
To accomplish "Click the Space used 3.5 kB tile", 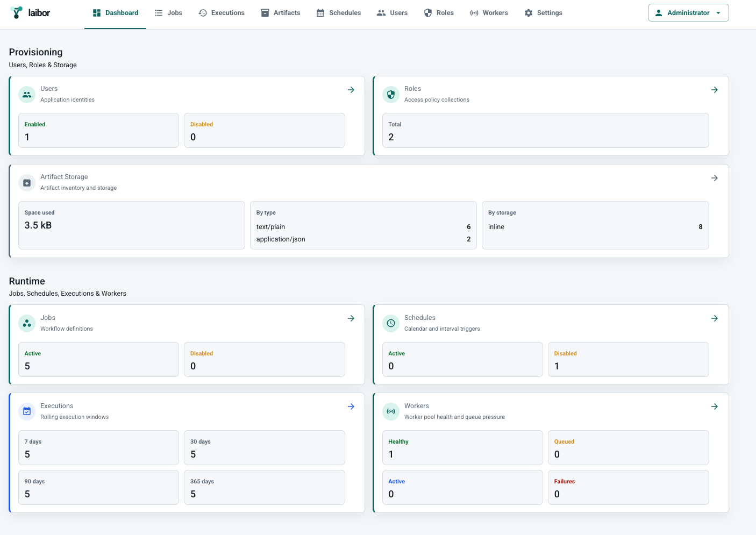I will tap(132, 225).
